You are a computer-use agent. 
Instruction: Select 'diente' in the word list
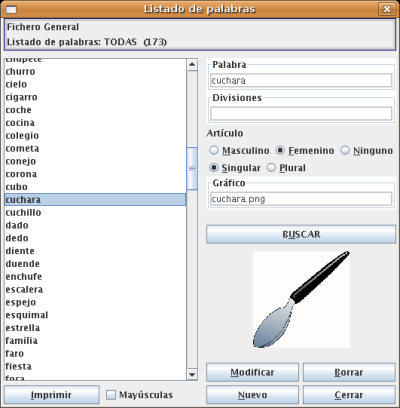pos(95,251)
